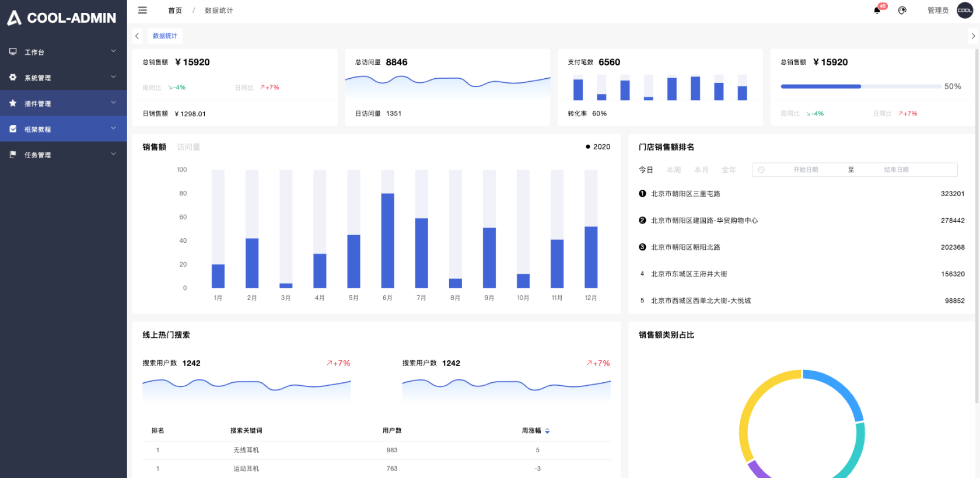Click the 运动耳机 keyword row
The height and width of the screenshot is (478, 980).
tap(376, 469)
